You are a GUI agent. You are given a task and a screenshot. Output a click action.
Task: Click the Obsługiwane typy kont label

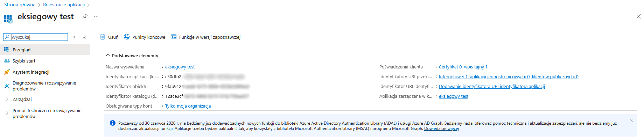tap(129, 106)
